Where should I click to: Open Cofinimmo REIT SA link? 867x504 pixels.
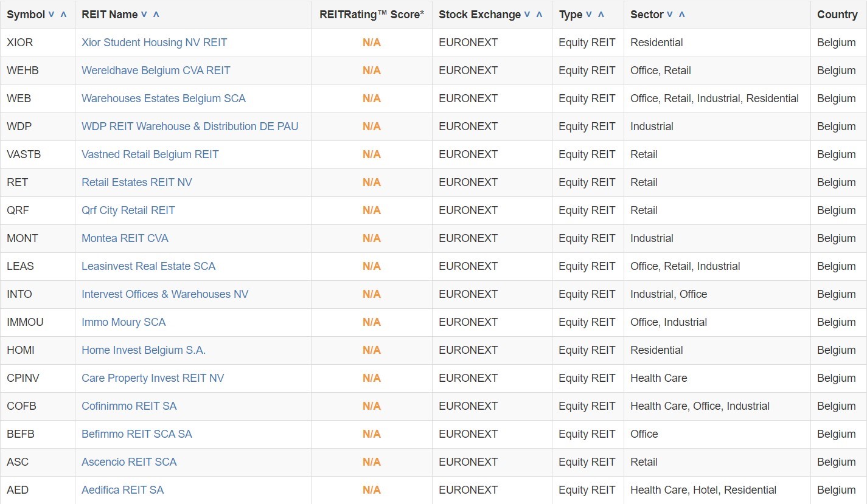129,406
